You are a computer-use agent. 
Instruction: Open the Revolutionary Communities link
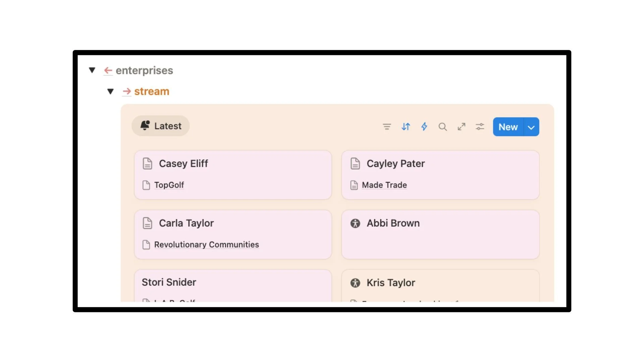[x=207, y=245]
